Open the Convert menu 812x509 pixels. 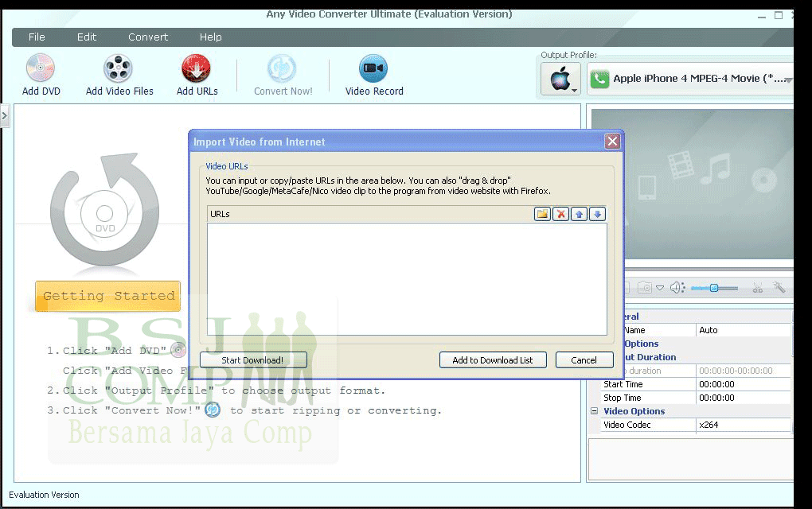coord(148,37)
